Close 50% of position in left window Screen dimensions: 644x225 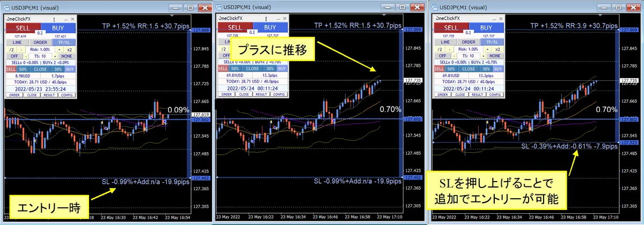[x=23, y=69]
